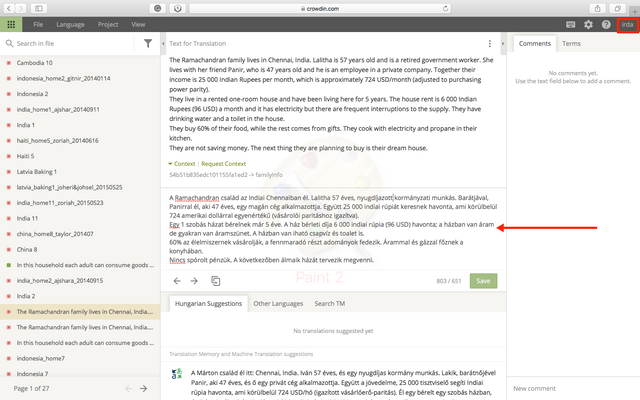This screenshot has width=640, height=400.
Task: Go to next page of strings
Action: tap(143, 389)
